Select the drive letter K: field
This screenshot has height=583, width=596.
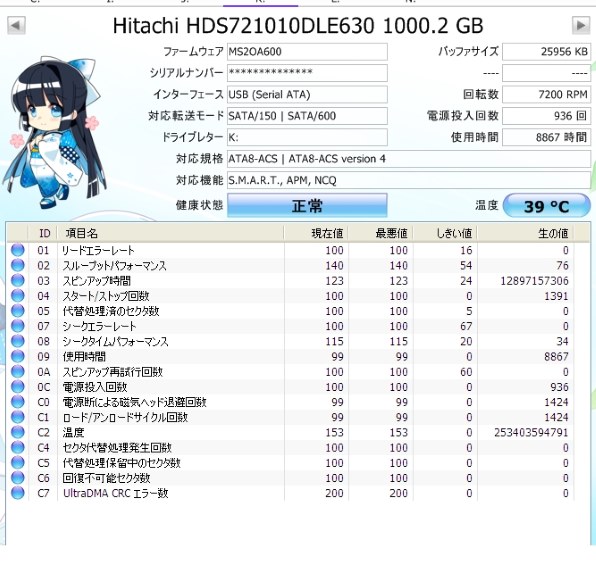[307, 137]
